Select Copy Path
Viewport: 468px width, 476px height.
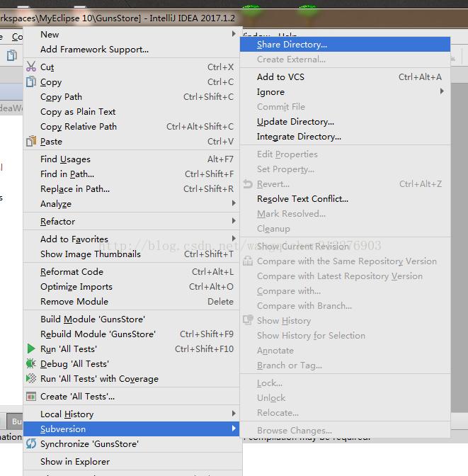coord(131,96)
